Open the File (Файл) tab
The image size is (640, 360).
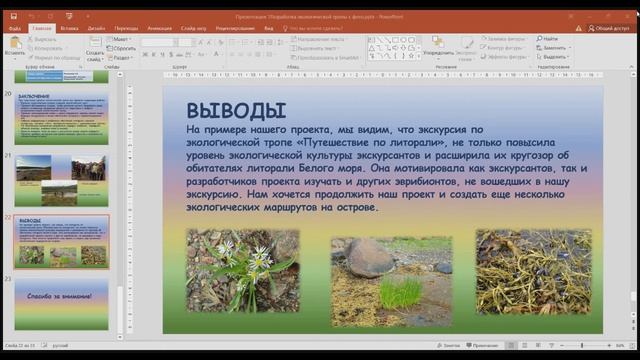click(15, 29)
